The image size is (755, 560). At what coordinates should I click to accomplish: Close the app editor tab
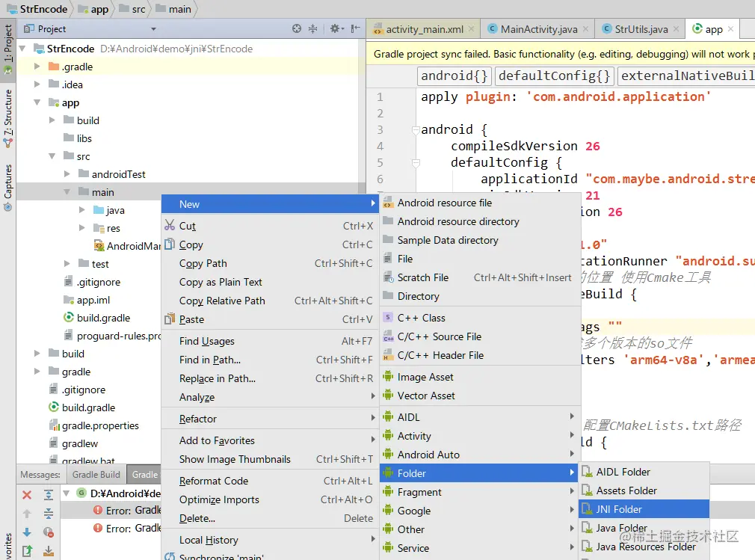(731, 29)
